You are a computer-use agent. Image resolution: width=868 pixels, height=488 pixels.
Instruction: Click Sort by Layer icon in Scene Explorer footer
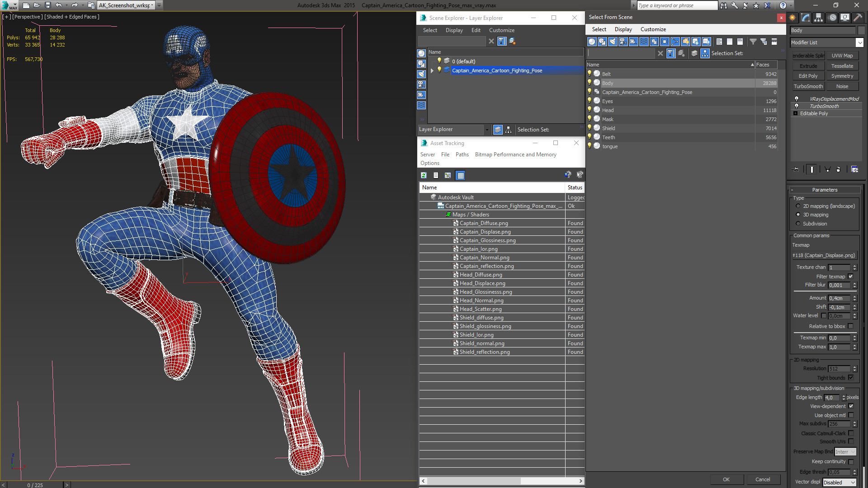click(498, 130)
